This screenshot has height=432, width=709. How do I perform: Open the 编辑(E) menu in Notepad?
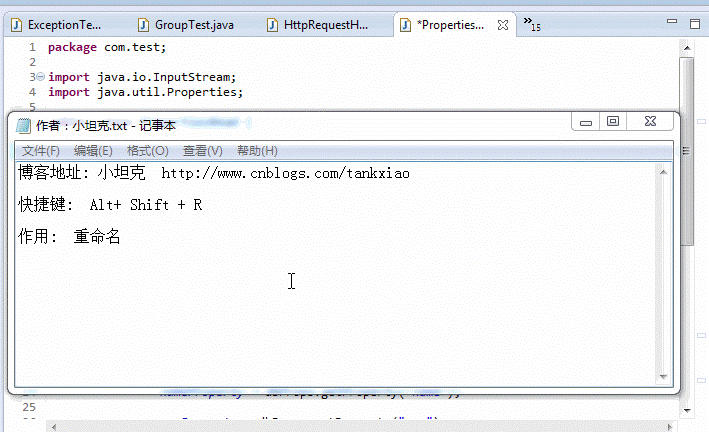tap(93, 151)
